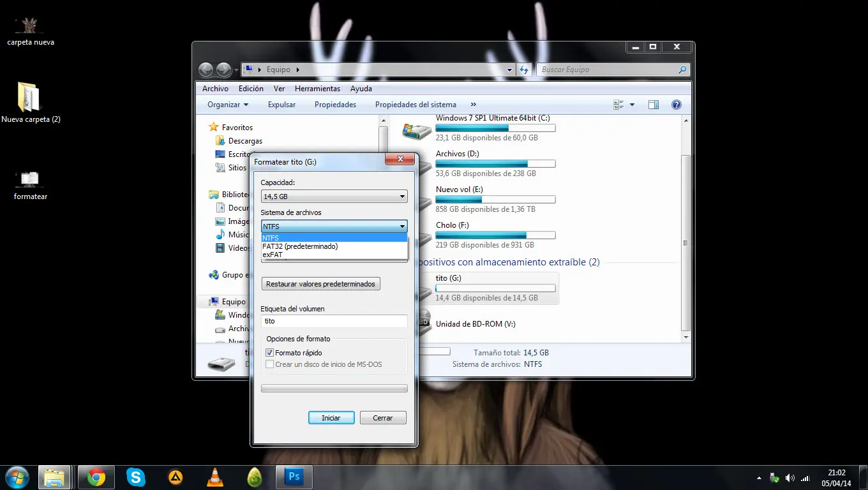Click 'Propiedades del sistema' toolbar button
The width and height of the screenshot is (868, 490).
click(x=415, y=105)
